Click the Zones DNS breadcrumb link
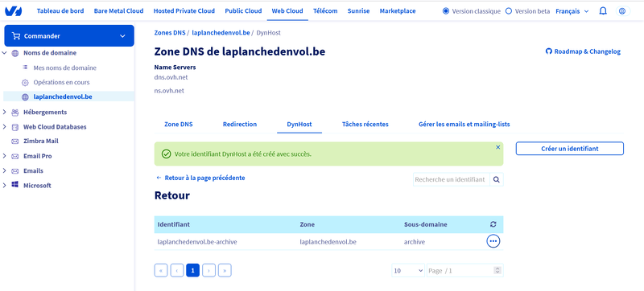 coord(170,32)
